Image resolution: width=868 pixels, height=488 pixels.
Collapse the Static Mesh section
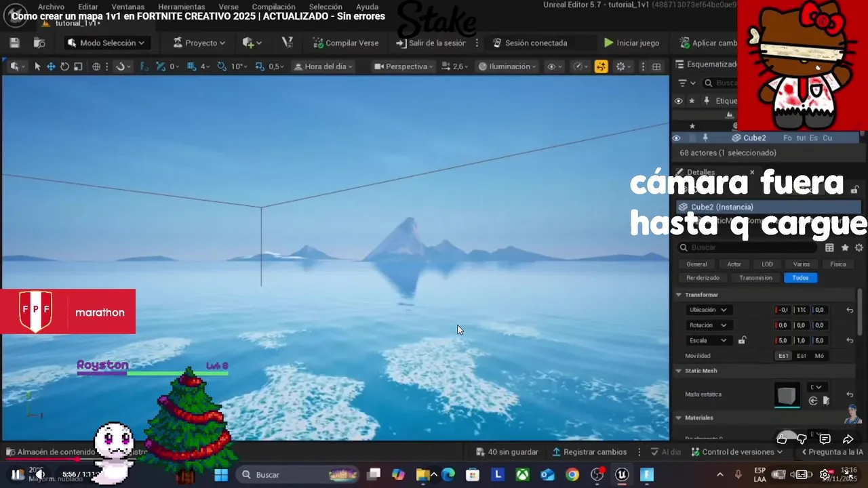click(678, 371)
